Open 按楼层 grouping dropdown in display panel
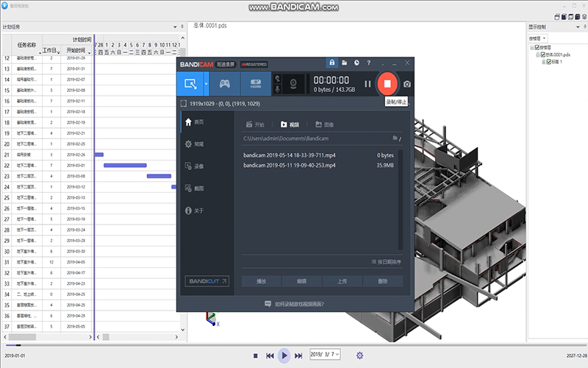This screenshot has height=368, width=588. 538,38
